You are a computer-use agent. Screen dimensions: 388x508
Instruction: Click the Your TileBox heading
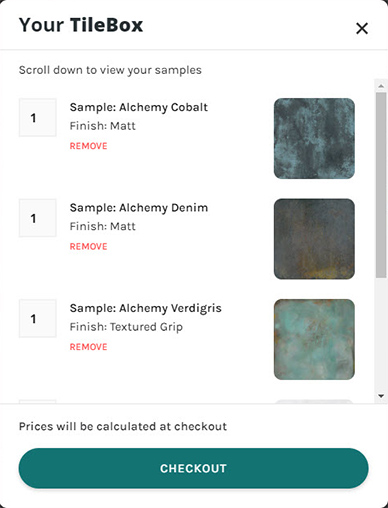(81, 25)
